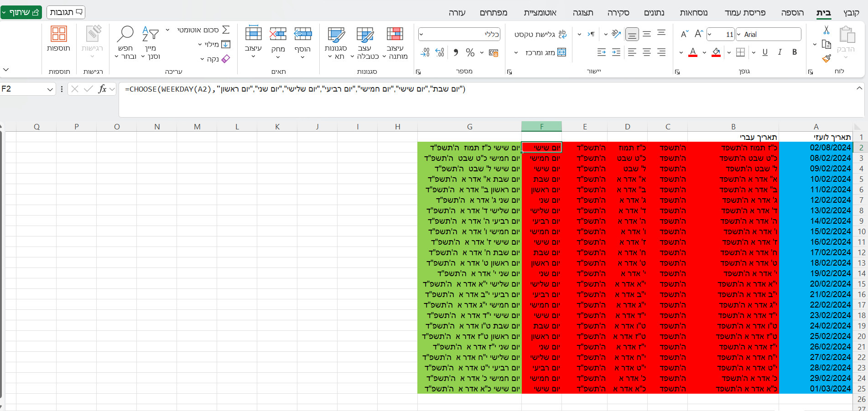This screenshot has width=868, height=411.
Task: Click the Delete cells (מחק) icon
Action: [x=278, y=34]
